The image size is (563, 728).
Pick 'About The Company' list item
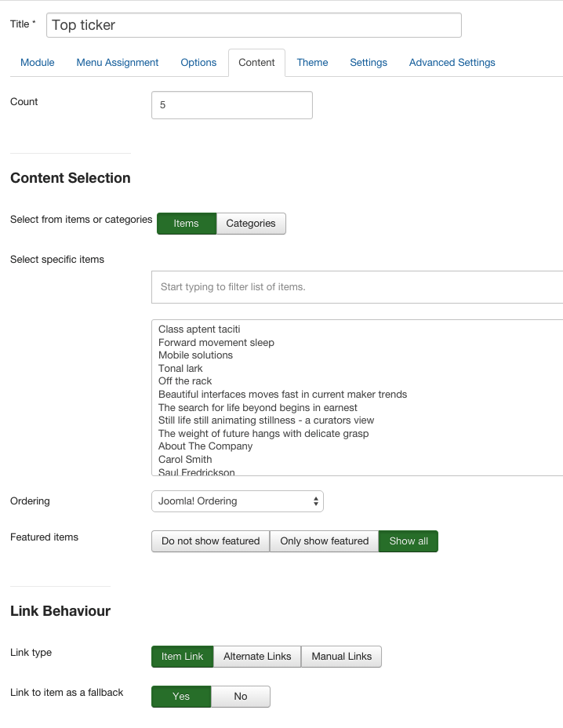pos(205,446)
